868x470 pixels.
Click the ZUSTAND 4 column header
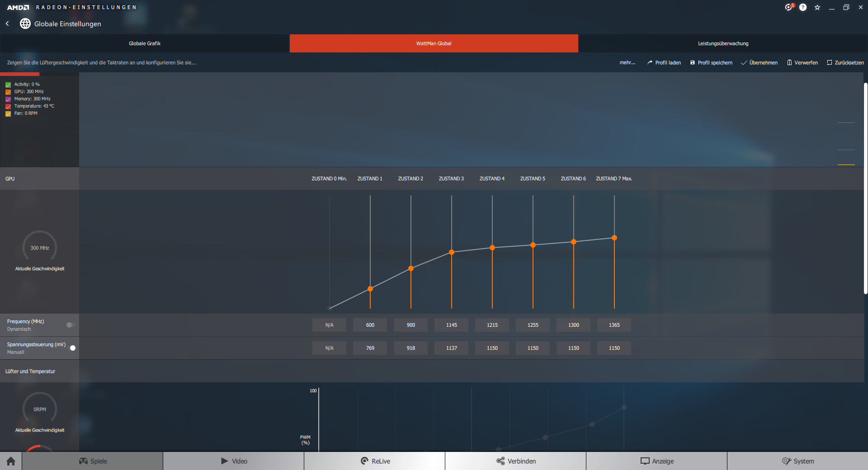(492, 179)
